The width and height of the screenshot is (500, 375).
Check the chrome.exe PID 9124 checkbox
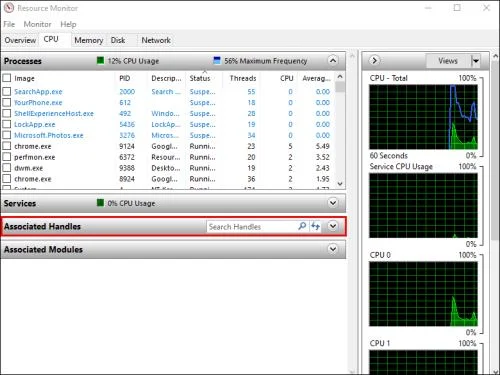[x=7, y=146]
